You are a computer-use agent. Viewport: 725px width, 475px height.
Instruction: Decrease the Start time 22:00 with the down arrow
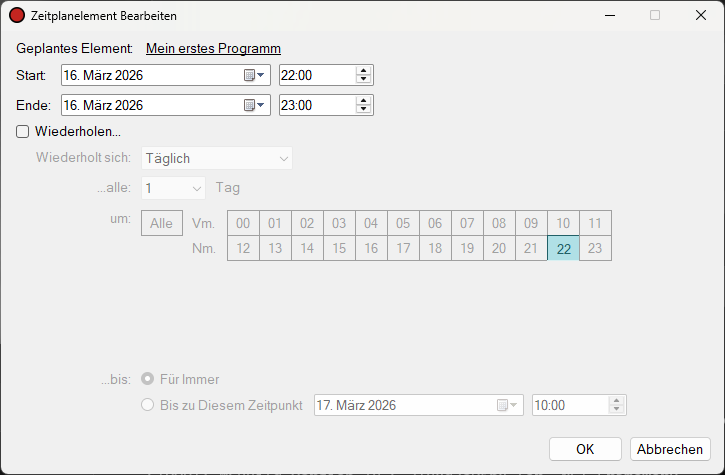(363, 79)
